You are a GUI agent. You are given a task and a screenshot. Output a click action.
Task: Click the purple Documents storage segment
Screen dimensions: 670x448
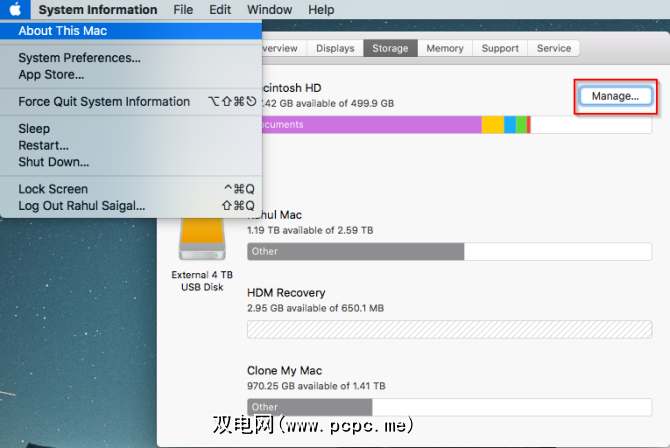point(367,125)
